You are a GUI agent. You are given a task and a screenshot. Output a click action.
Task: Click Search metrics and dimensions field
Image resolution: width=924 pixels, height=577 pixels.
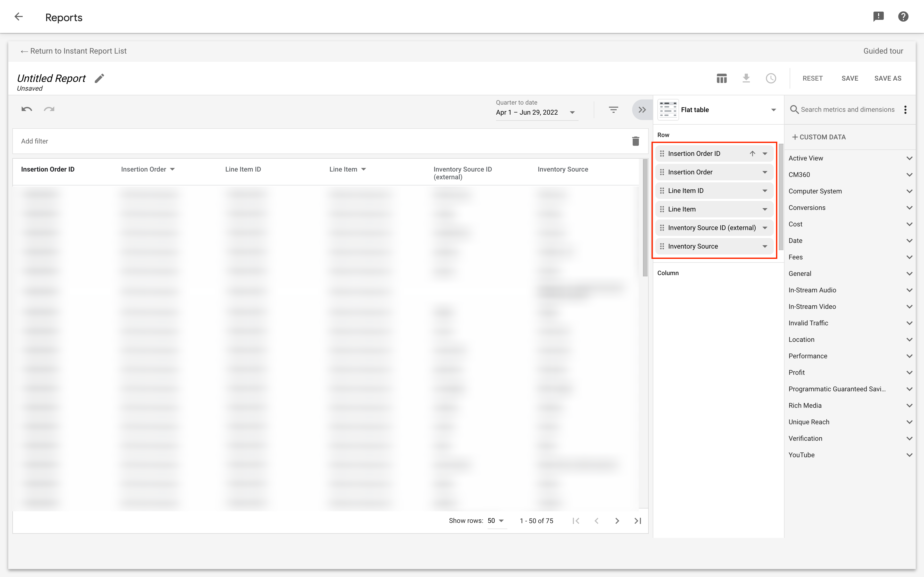pyautogui.click(x=847, y=110)
